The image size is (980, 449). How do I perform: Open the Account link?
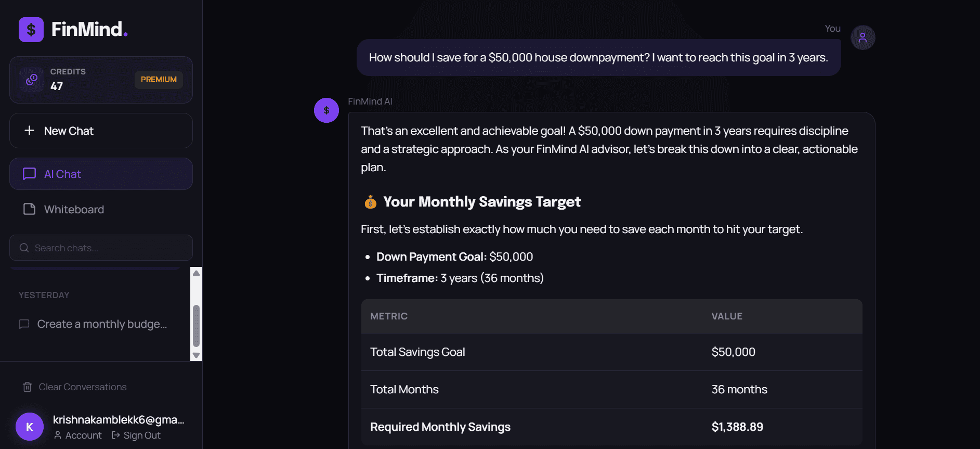click(x=78, y=435)
